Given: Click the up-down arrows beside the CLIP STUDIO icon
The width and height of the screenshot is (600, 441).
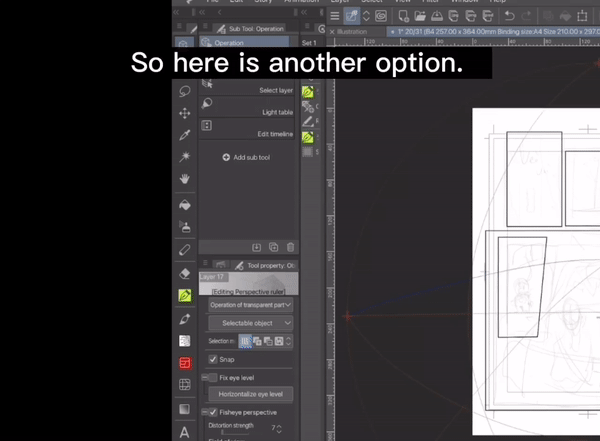Looking at the screenshot, I should pyautogui.click(x=366, y=16).
